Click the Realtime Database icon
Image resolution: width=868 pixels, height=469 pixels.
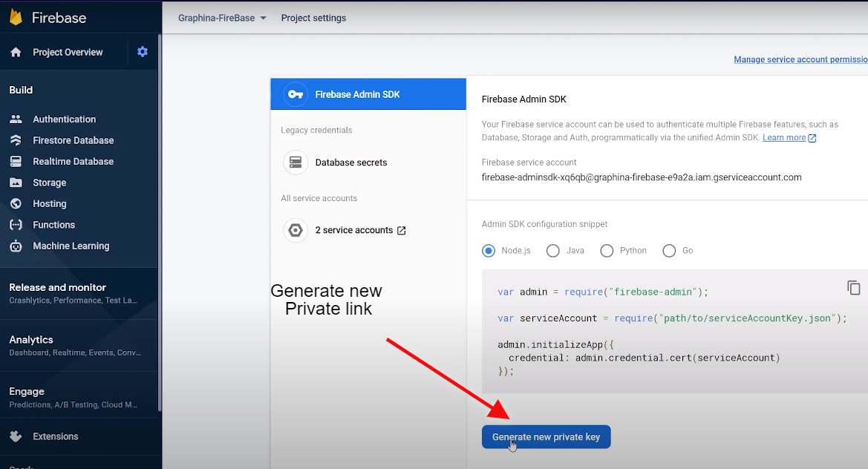16,162
